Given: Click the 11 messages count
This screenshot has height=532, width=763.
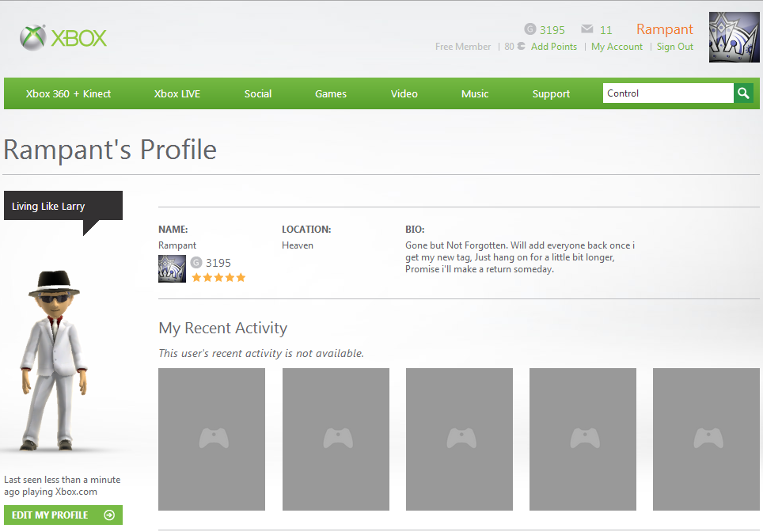Looking at the screenshot, I should pos(605,30).
